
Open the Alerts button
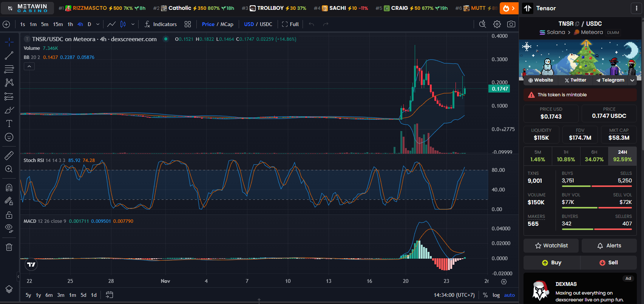pos(609,245)
